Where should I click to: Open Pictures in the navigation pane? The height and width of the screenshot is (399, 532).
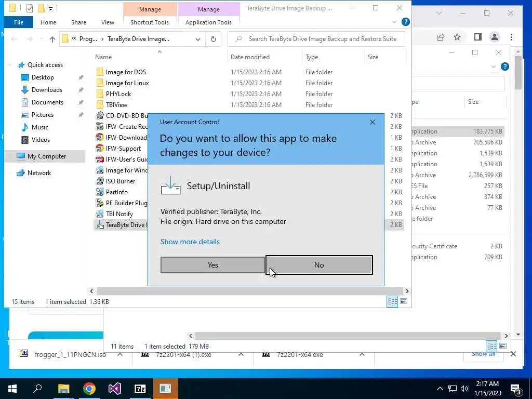[43, 115]
